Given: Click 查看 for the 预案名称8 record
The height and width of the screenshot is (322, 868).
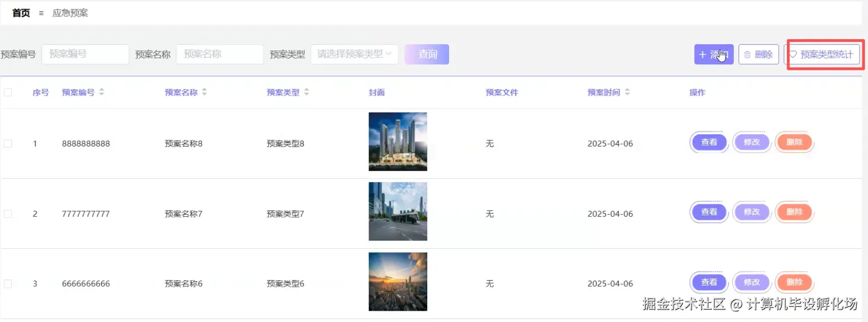Looking at the screenshot, I should 708,143.
